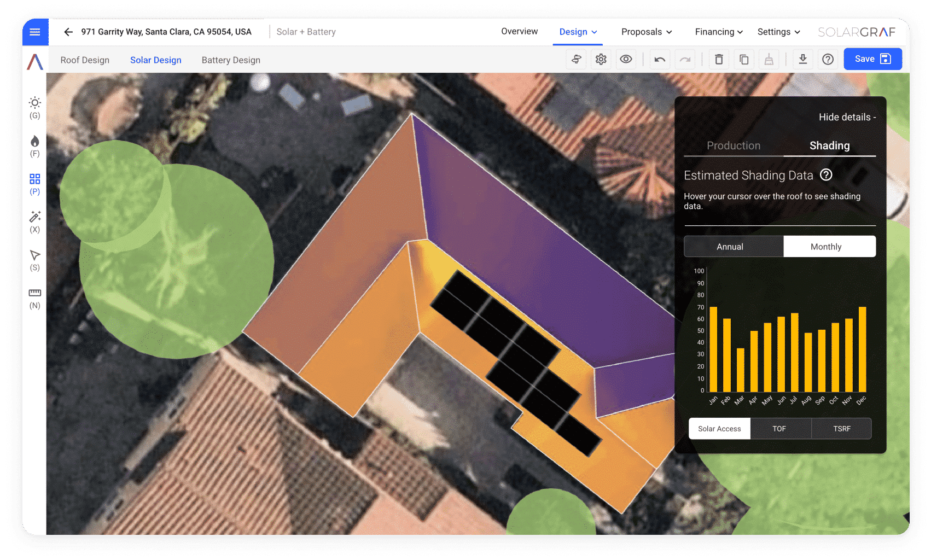
Task: Expand the Design dropdown menu
Action: (578, 32)
